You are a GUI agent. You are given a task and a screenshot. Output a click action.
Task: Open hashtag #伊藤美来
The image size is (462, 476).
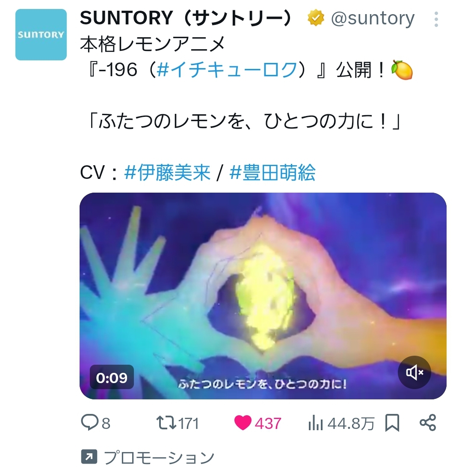point(167,173)
